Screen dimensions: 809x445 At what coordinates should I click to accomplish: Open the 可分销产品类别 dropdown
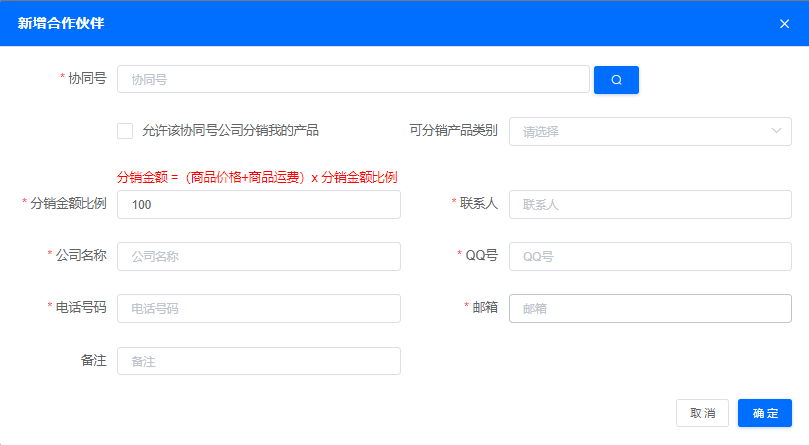pos(640,131)
